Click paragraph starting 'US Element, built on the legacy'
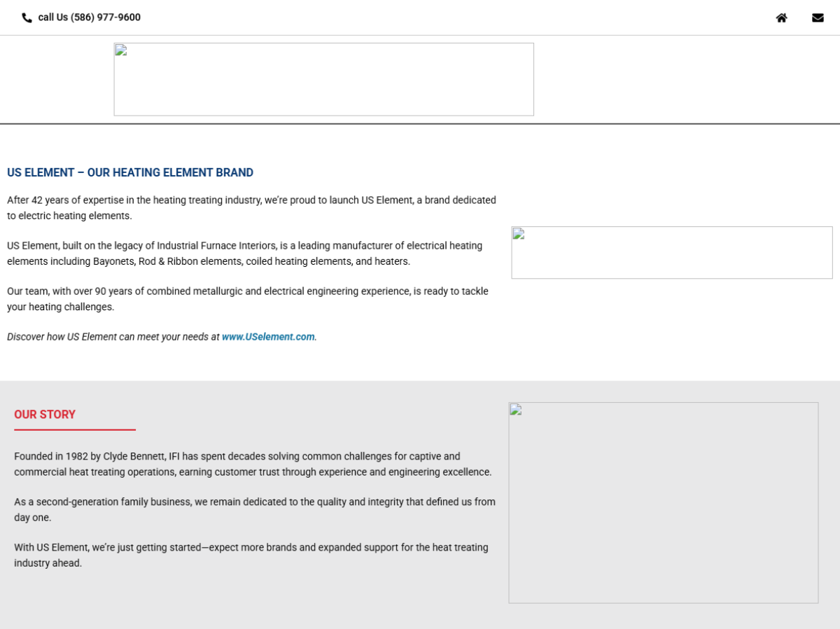This screenshot has width=840, height=629. click(x=245, y=254)
